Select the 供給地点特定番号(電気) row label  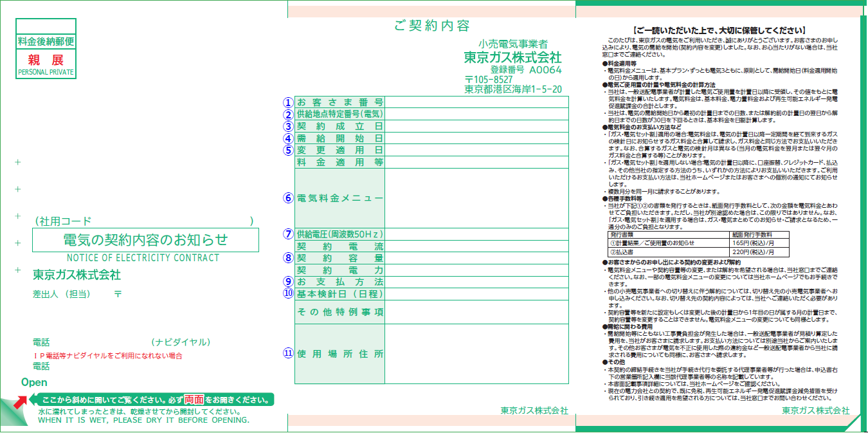tap(339, 114)
